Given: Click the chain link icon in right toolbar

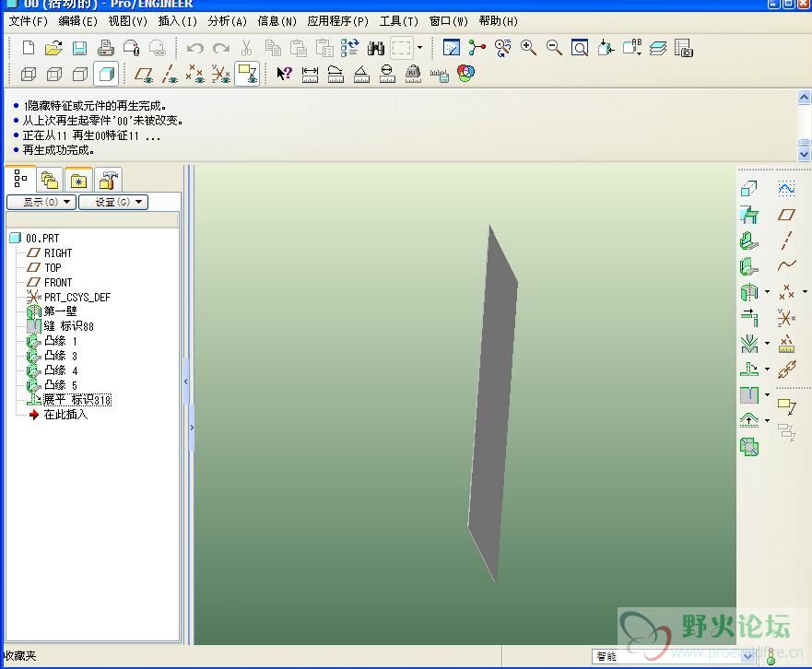Looking at the screenshot, I should [x=786, y=369].
